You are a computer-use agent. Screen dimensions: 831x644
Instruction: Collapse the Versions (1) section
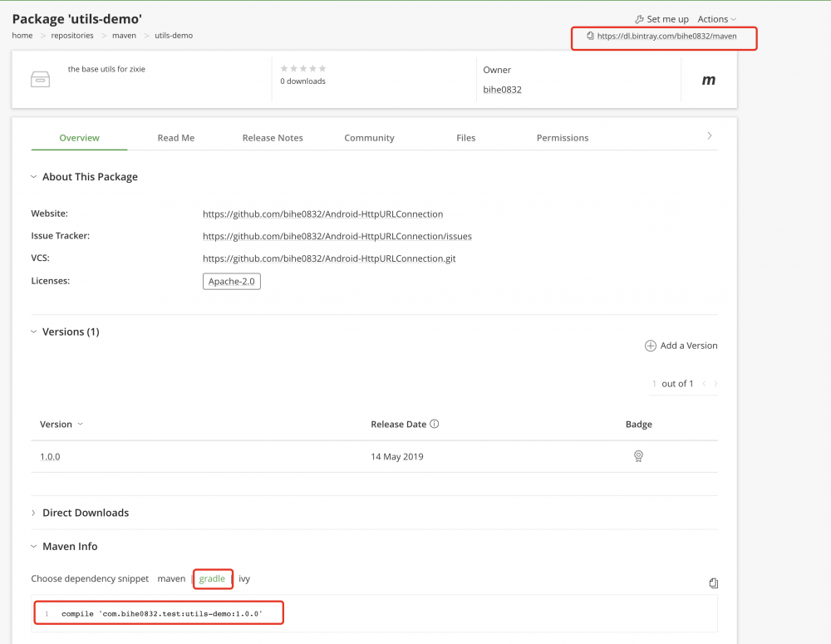tap(34, 332)
